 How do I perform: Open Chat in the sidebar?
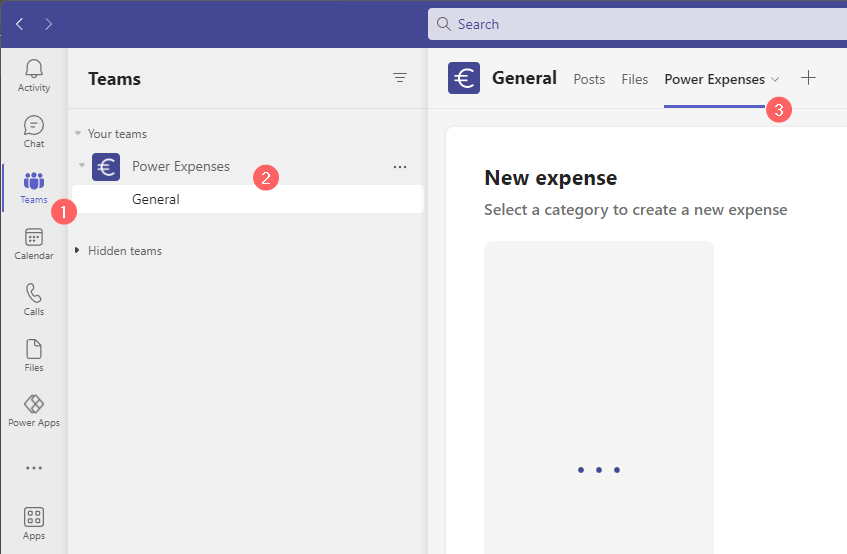[x=34, y=127]
